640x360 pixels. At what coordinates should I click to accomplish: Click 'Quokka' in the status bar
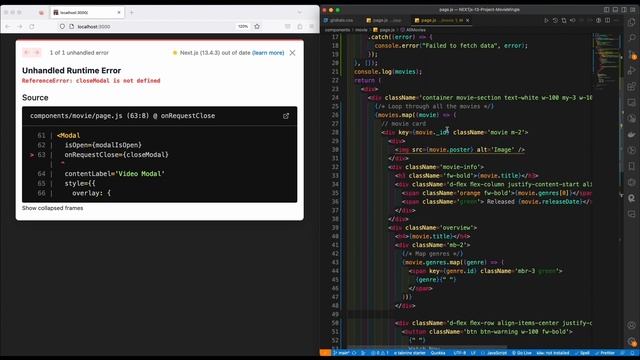pos(438,353)
